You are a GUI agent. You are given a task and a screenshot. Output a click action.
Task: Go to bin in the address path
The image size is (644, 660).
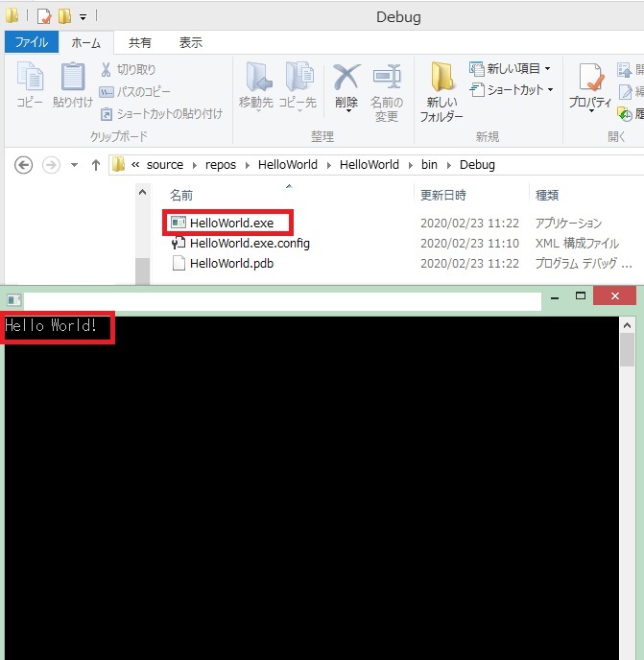[429, 165]
